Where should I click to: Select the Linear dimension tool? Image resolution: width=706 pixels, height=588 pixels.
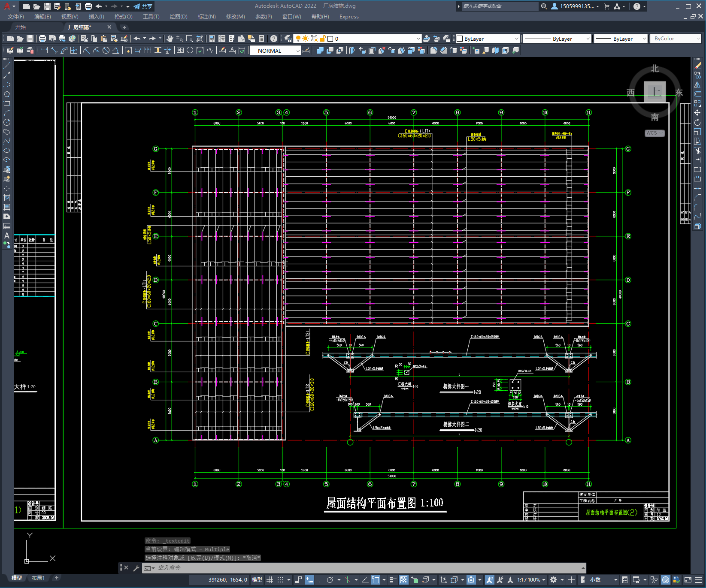(x=44, y=50)
